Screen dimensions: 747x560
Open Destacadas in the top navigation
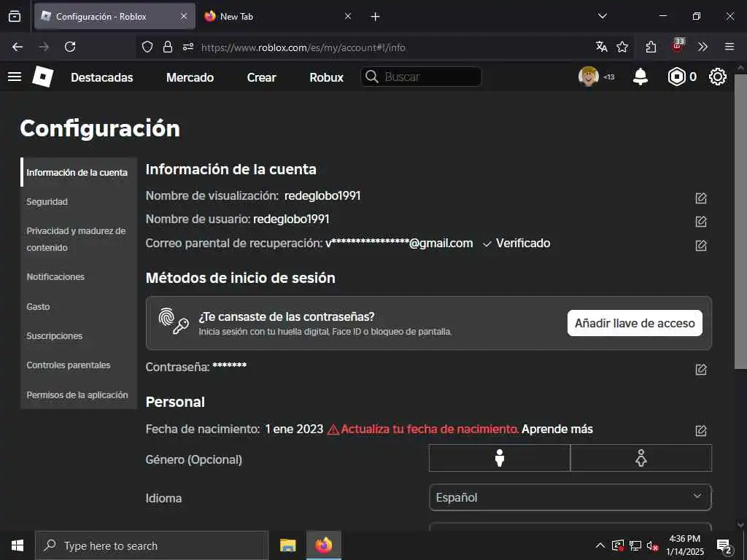pos(102,77)
